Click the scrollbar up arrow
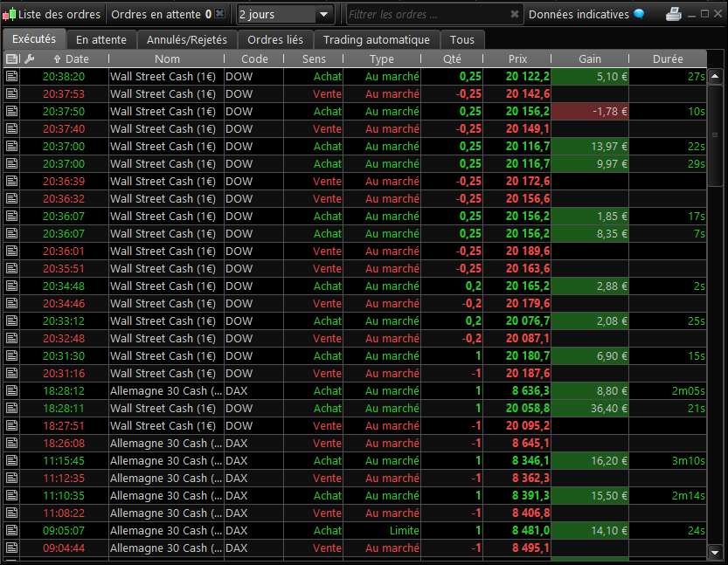 coord(715,76)
